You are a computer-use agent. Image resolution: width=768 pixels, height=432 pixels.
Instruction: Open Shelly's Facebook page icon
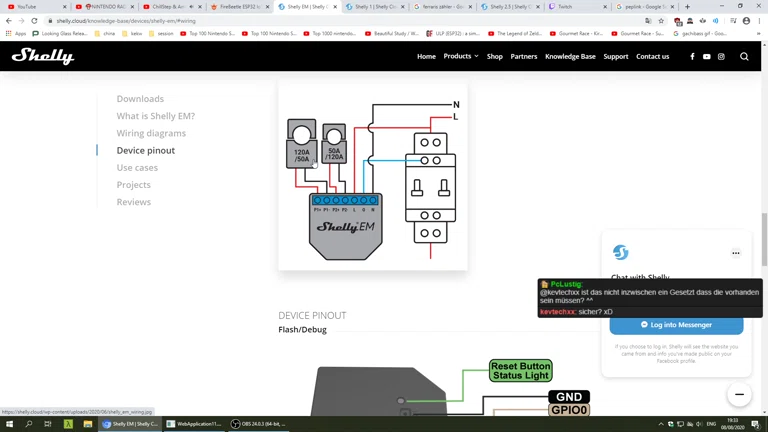point(692,57)
